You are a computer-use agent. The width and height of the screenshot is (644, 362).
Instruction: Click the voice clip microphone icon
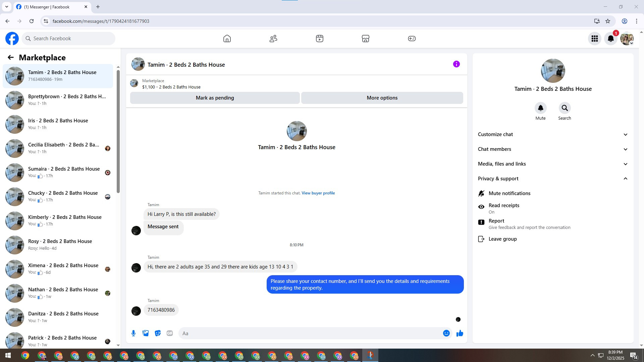[x=133, y=333]
